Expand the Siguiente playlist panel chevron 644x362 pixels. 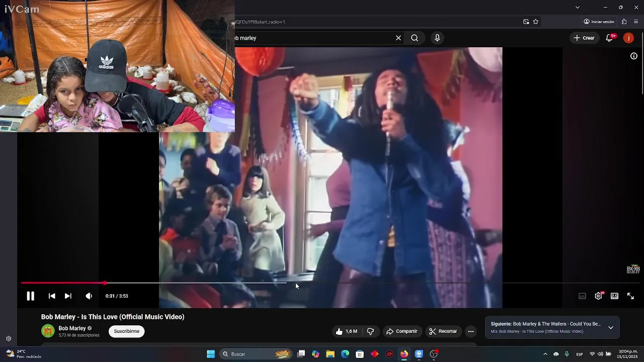pyautogui.click(x=610, y=327)
